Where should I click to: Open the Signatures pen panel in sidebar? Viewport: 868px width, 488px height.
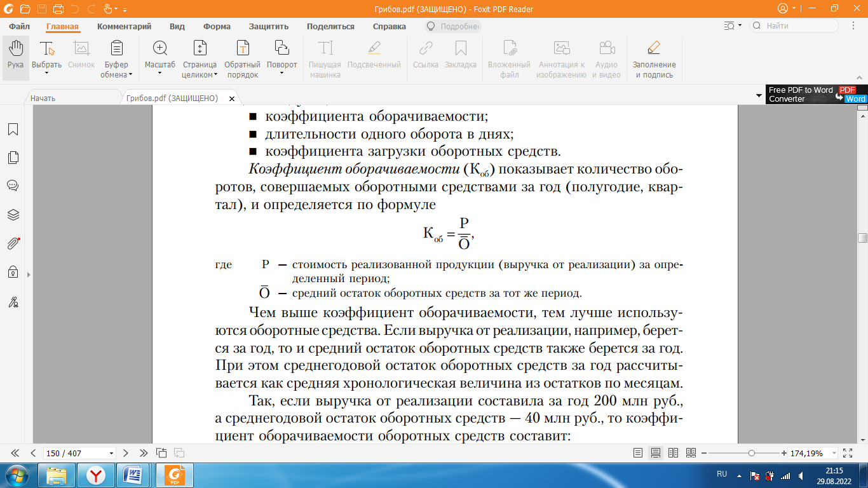pos(13,302)
